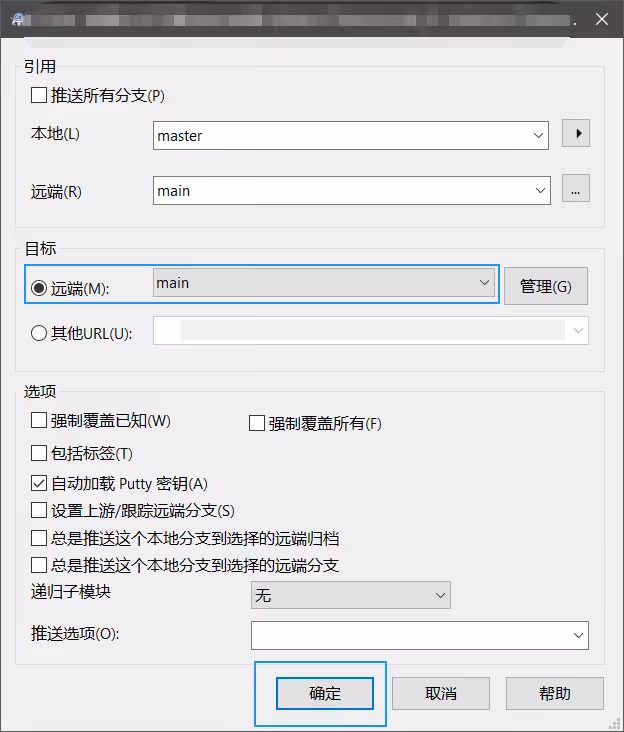
Task: Uncheck 自动加载 Putty 密钥 option
Action: click(40, 483)
